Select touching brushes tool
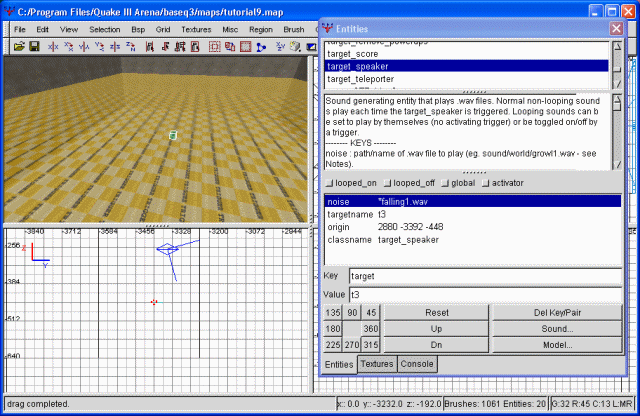 coord(165,47)
